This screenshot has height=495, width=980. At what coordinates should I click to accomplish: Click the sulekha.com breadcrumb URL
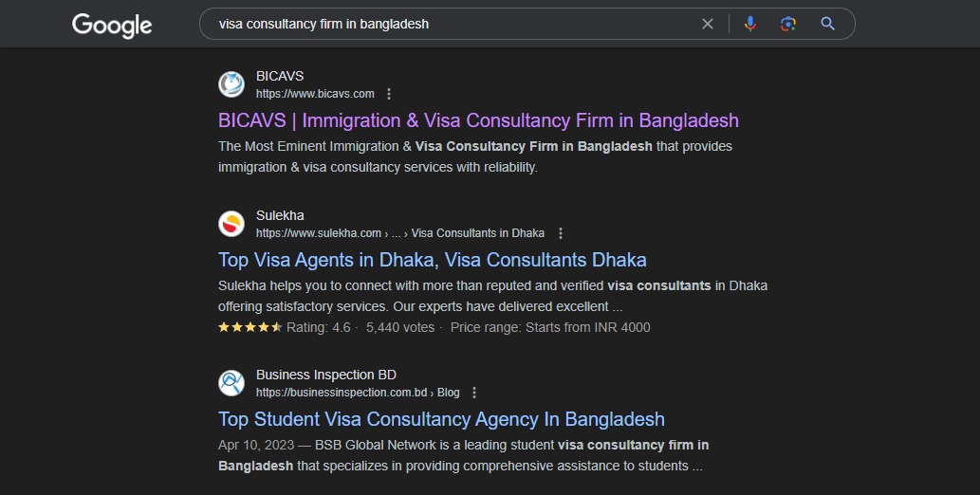[399, 233]
